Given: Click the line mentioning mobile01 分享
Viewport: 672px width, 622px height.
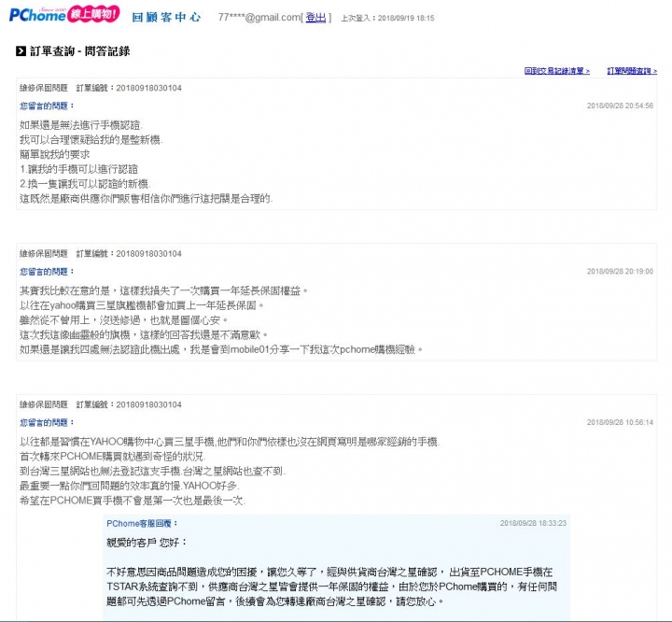Looking at the screenshot, I should click(221, 349).
